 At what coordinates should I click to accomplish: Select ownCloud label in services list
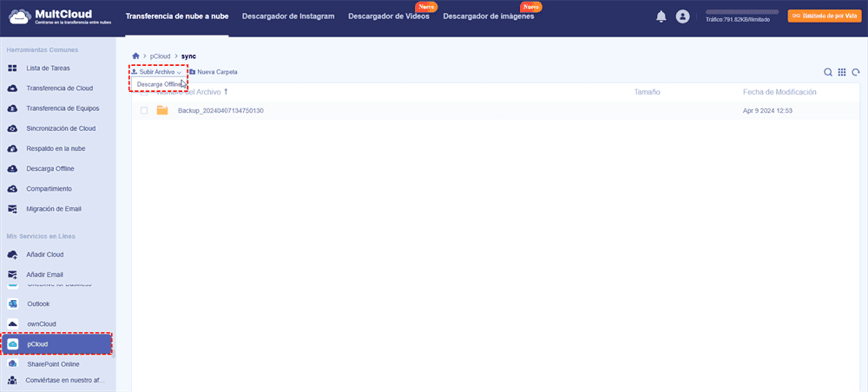click(42, 323)
